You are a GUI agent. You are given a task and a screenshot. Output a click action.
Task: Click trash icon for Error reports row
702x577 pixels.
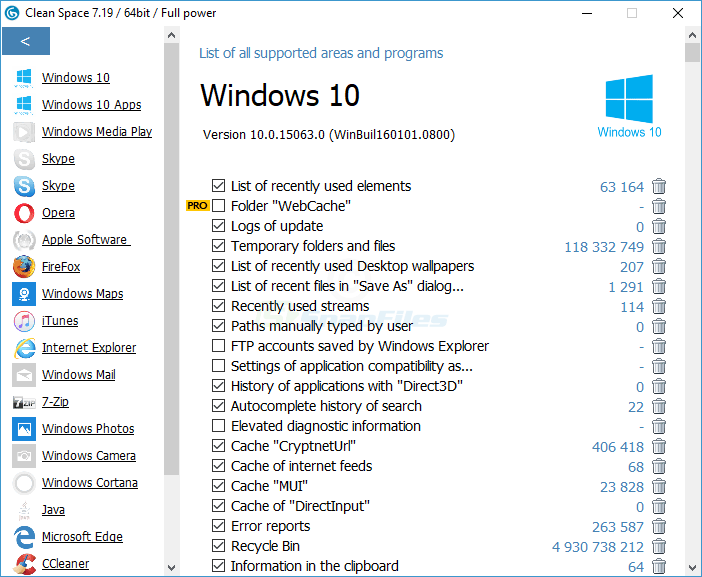[659, 526]
